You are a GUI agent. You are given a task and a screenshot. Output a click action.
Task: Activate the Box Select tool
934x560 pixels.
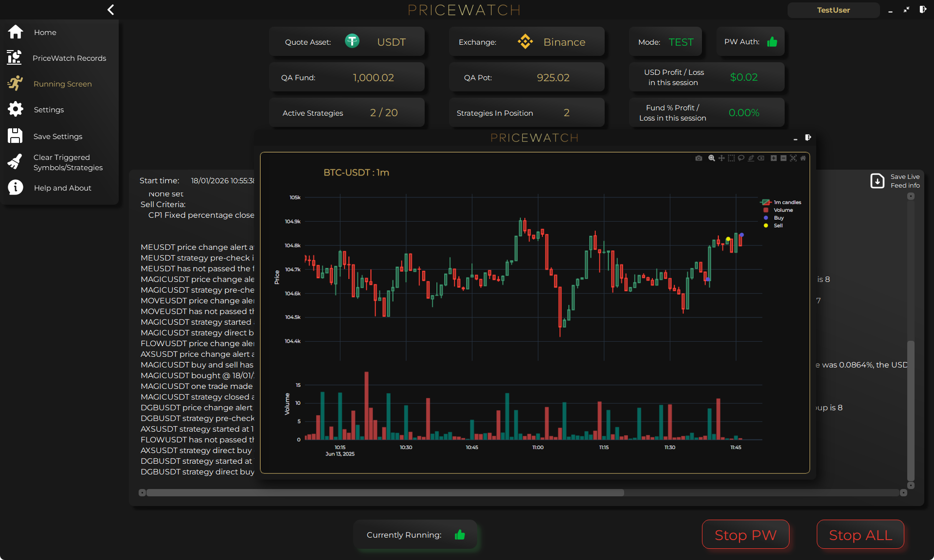pyautogui.click(x=731, y=158)
